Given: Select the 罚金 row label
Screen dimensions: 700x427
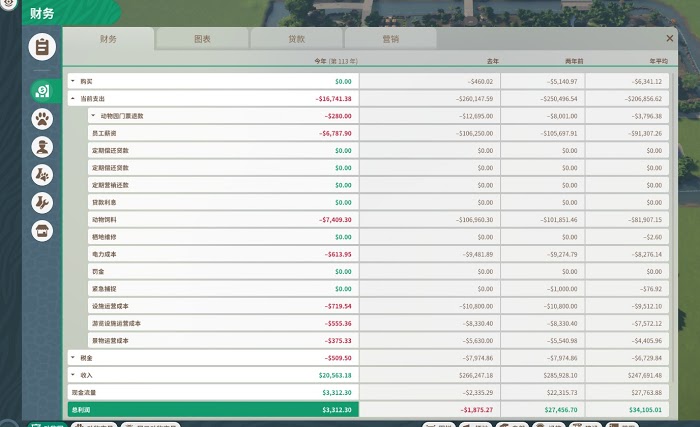Looking at the screenshot, I should [98, 272].
